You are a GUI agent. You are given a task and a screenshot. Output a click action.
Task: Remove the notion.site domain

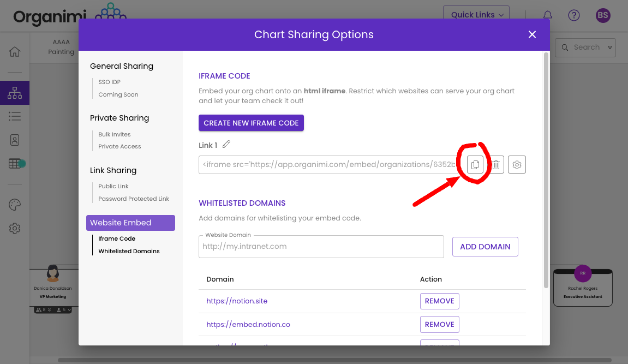pos(439,301)
